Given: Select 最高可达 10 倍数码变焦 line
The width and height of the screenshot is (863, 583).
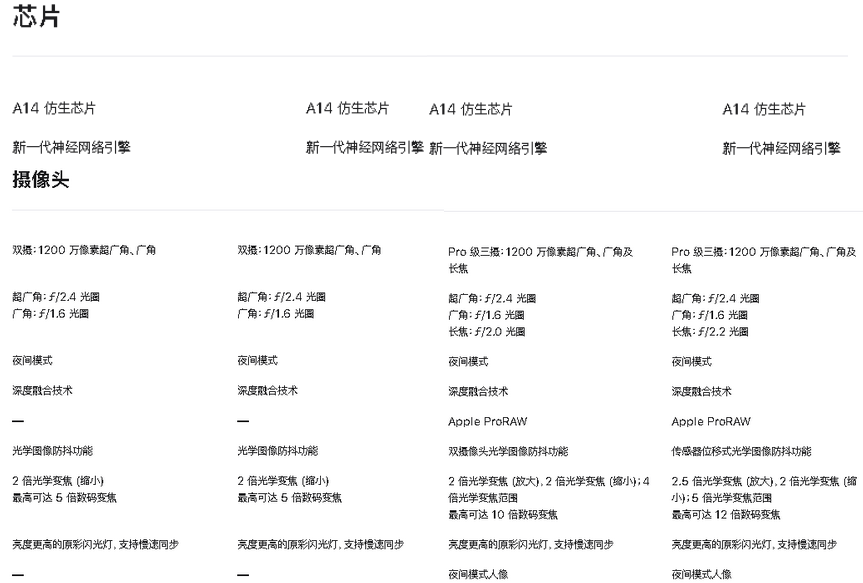Looking at the screenshot, I should tap(502, 515).
